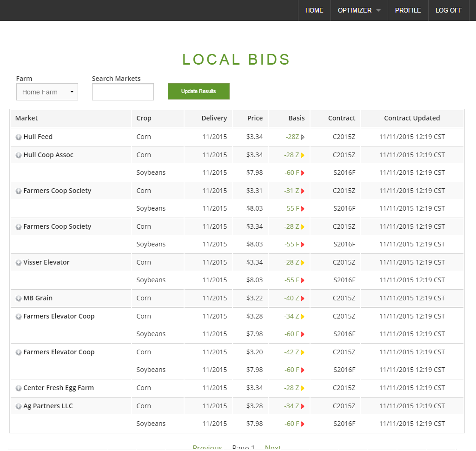Expand the Center Fresh Egg Farm row

point(19,388)
